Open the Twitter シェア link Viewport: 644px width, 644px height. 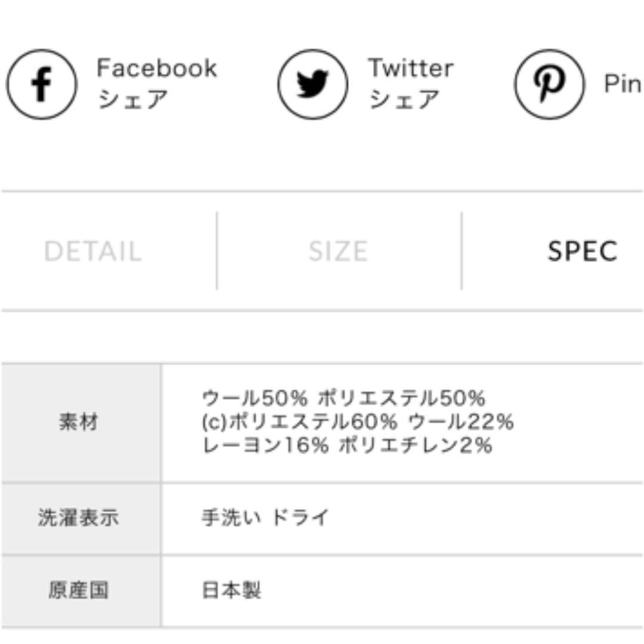pos(411,84)
